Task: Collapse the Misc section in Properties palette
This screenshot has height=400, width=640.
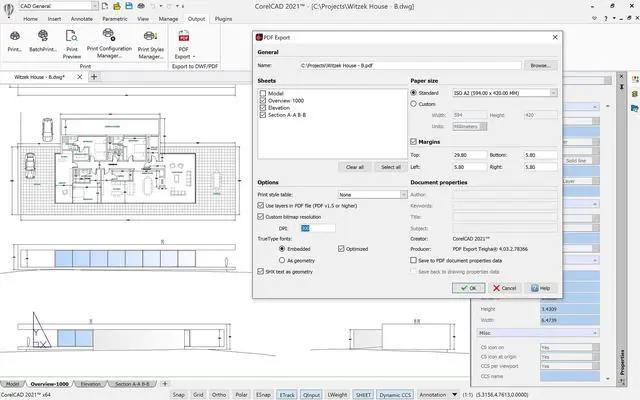Action: tap(595, 333)
